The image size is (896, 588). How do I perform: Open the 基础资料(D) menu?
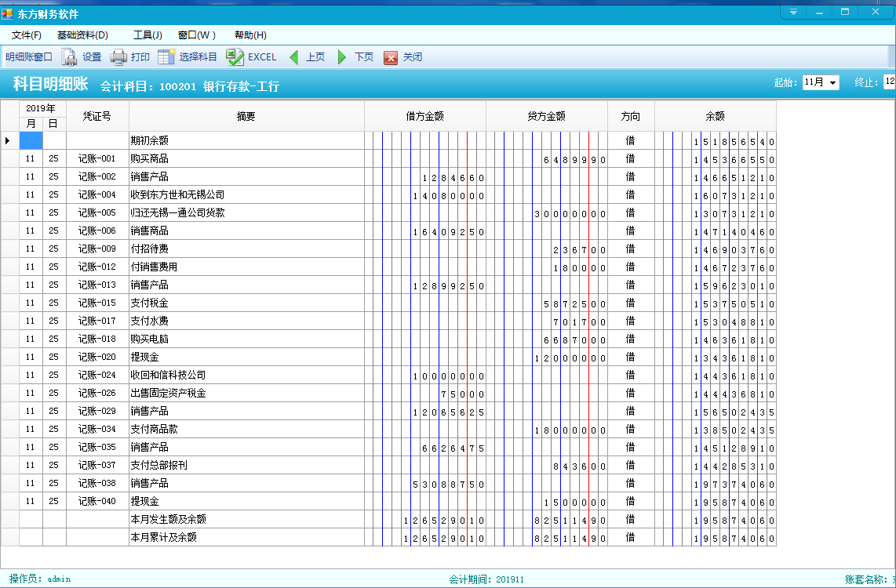point(82,35)
